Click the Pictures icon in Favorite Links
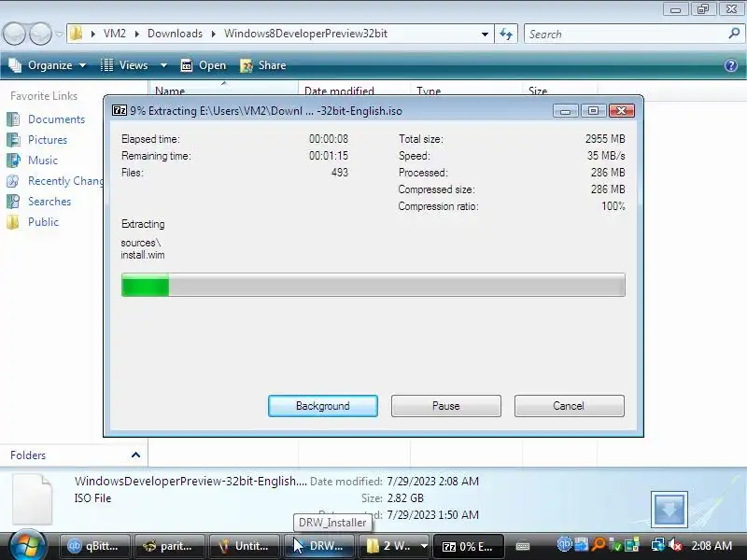Image resolution: width=747 pixels, height=560 pixels. (13, 139)
